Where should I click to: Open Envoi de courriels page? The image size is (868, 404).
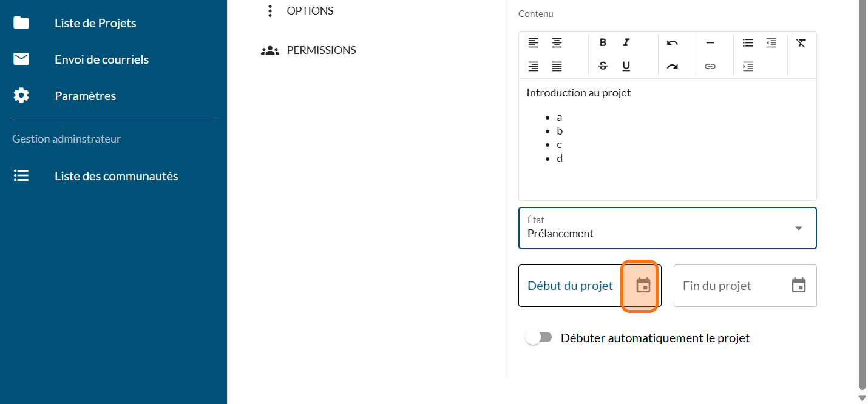click(101, 59)
